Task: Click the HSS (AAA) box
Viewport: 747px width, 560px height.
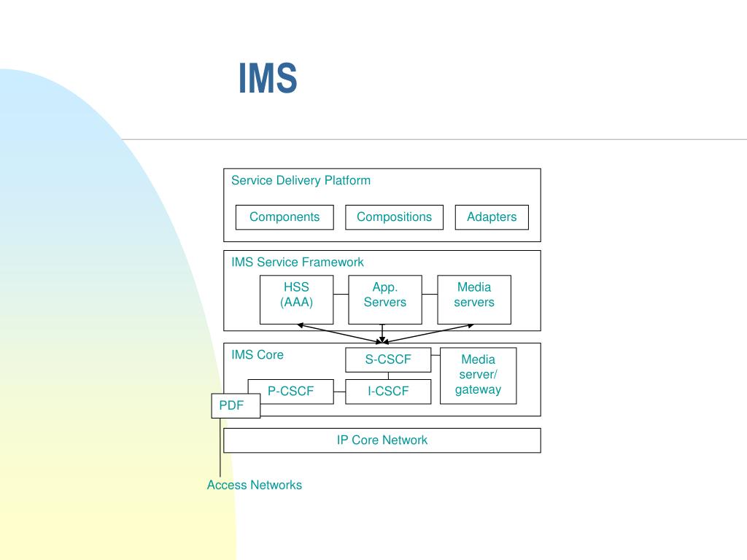Action: coord(296,300)
